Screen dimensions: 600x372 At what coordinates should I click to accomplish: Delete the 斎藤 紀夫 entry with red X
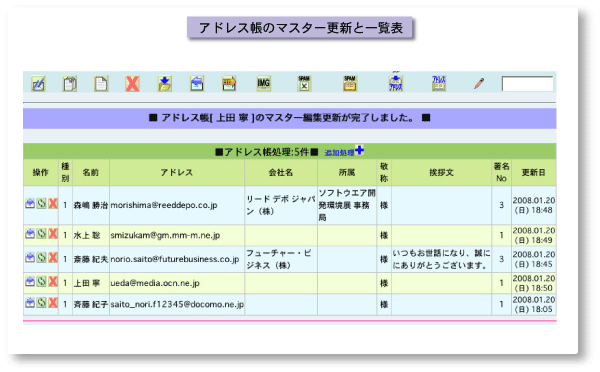coord(53,258)
